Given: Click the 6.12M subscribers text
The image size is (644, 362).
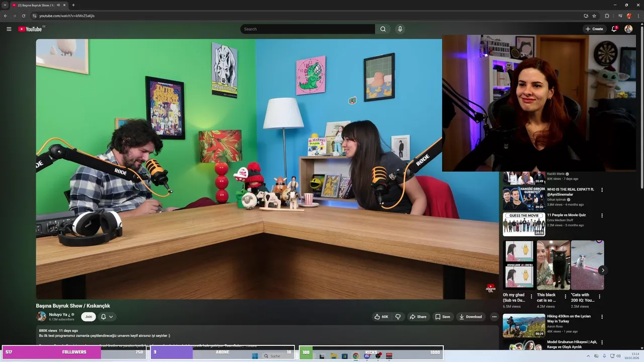Looking at the screenshot, I should point(61,319).
